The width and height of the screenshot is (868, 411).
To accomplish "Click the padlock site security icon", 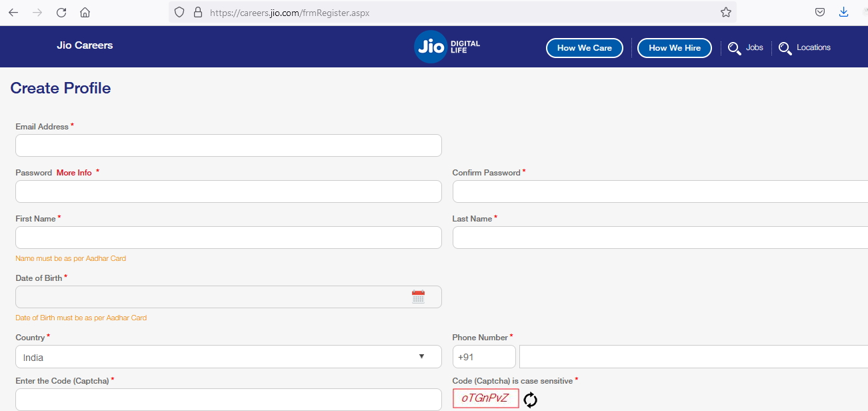I will pyautogui.click(x=197, y=13).
